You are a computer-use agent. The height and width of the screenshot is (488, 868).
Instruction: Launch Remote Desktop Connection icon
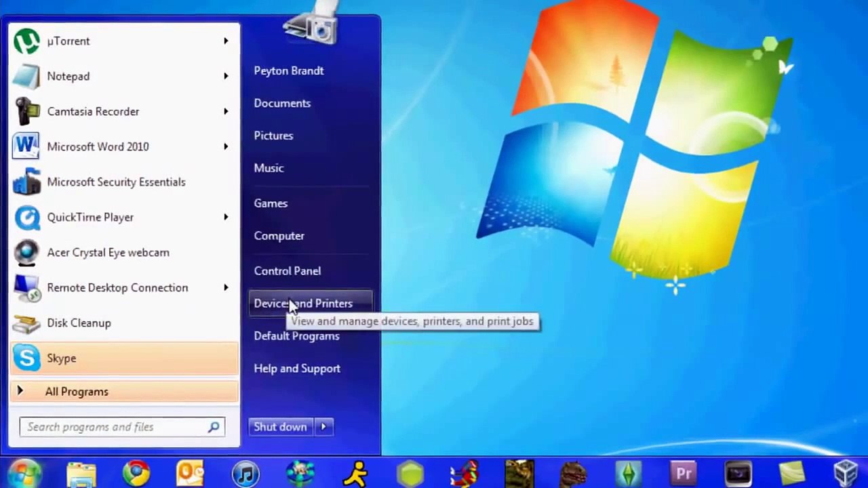coord(27,288)
